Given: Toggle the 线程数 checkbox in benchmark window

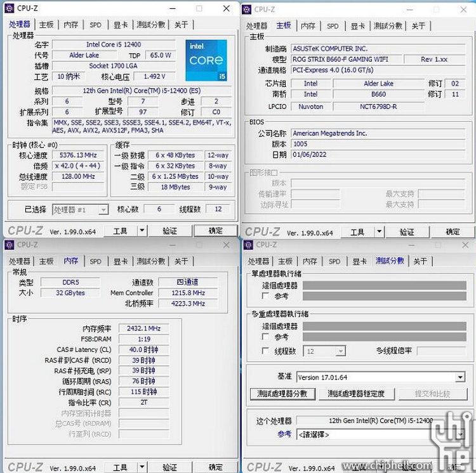Looking at the screenshot, I should coord(266,351).
